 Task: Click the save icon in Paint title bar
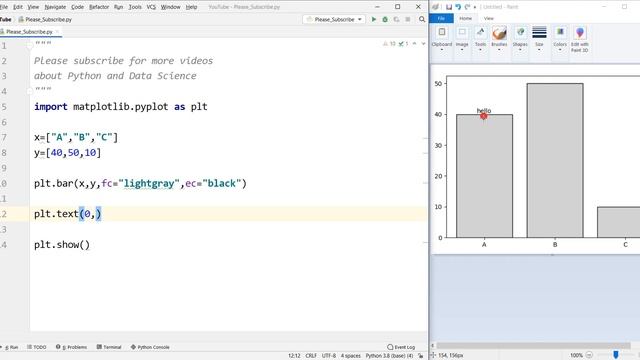(x=449, y=7)
